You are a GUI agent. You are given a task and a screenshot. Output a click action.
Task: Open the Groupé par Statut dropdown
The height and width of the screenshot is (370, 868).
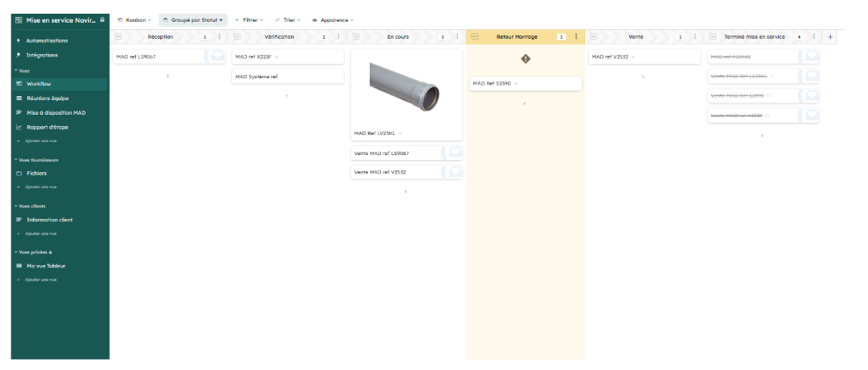click(x=193, y=19)
